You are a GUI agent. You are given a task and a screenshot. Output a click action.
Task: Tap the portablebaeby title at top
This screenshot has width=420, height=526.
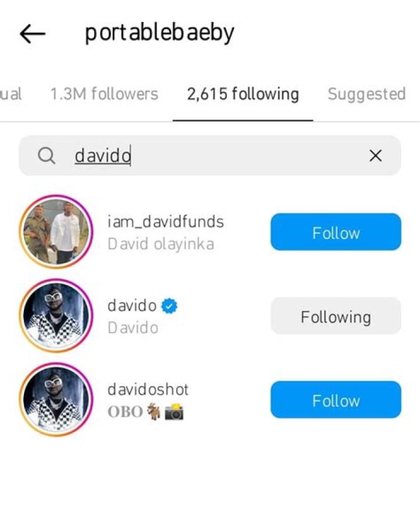[x=160, y=33]
